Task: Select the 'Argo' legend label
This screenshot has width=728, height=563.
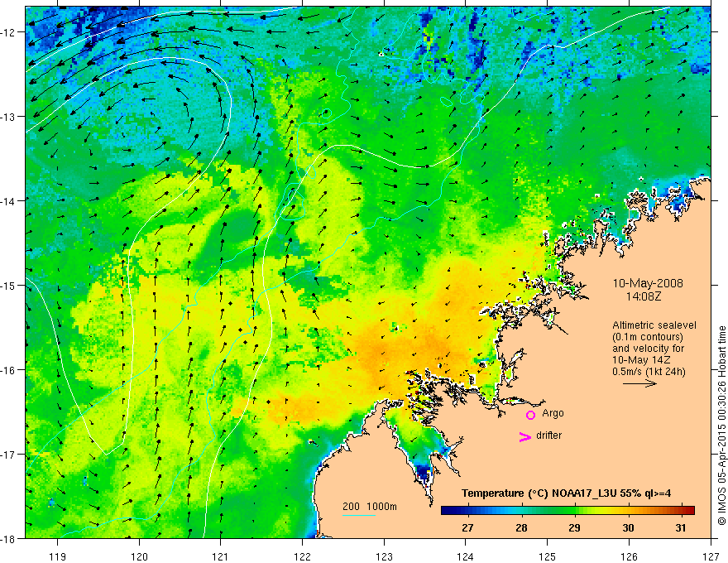Action: [553, 413]
